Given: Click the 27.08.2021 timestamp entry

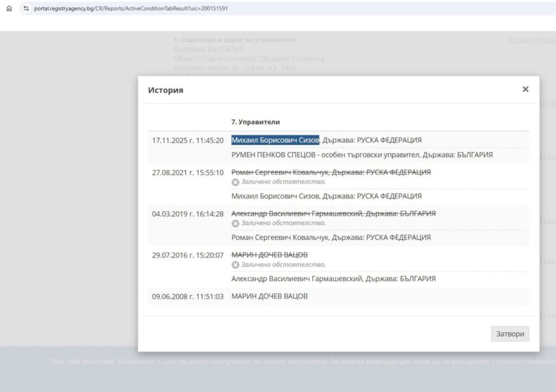Looking at the screenshot, I should coord(187,173).
